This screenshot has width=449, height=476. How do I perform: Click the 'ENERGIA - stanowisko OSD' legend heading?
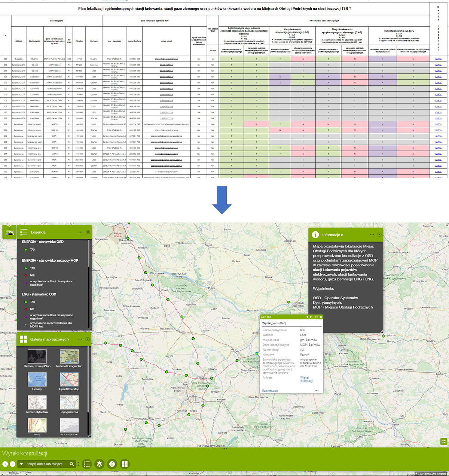coord(43,242)
